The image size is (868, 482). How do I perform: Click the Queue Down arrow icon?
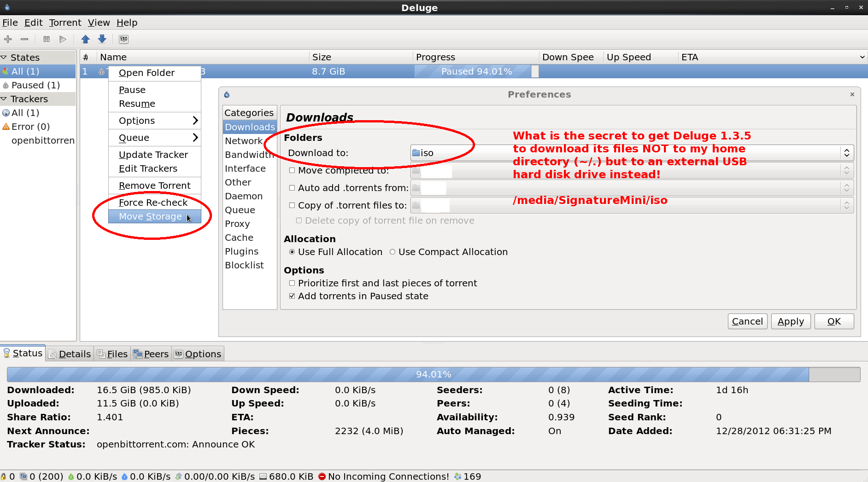[102, 39]
